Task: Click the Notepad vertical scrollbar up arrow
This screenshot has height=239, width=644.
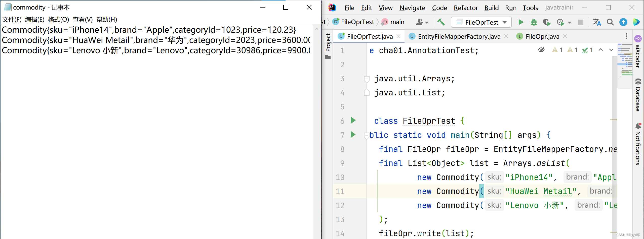Action: 317,29
